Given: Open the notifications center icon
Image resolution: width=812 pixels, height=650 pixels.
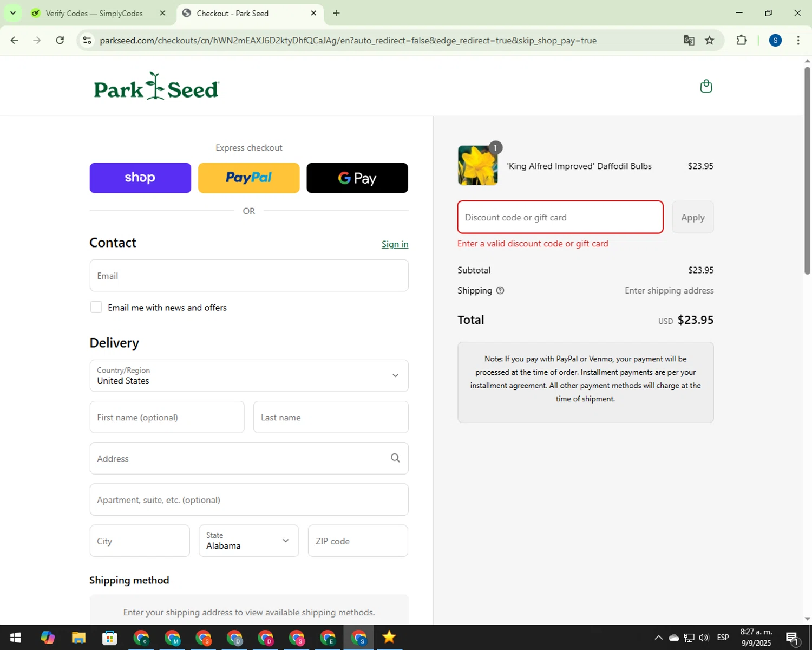Looking at the screenshot, I should pyautogui.click(x=793, y=638).
